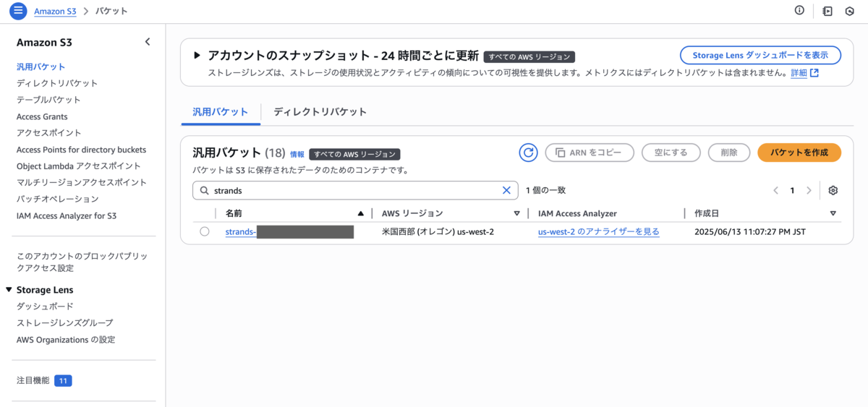The height and width of the screenshot is (407, 868).
Task: Collapse the Amazon S3 sidebar with the chevron
Action: pos(148,42)
